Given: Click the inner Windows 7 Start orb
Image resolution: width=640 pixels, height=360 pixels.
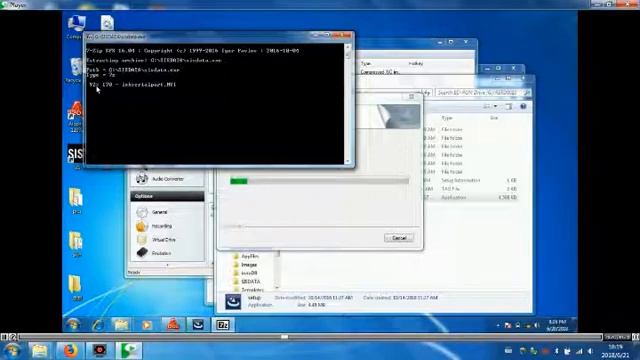Looking at the screenshot, I should [x=73, y=325].
